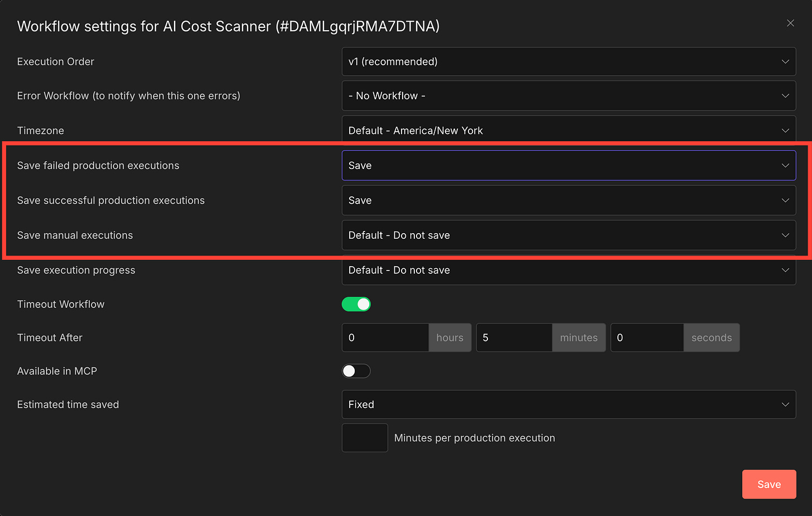Screen dimensions: 812x516
Task: Disable the Timeout Workflow toggle
Action: click(x=356, y=304)
